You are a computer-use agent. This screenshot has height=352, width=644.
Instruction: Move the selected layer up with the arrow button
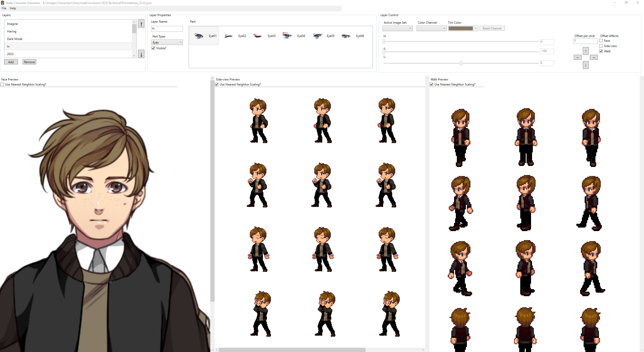click(x=141, y=24)
